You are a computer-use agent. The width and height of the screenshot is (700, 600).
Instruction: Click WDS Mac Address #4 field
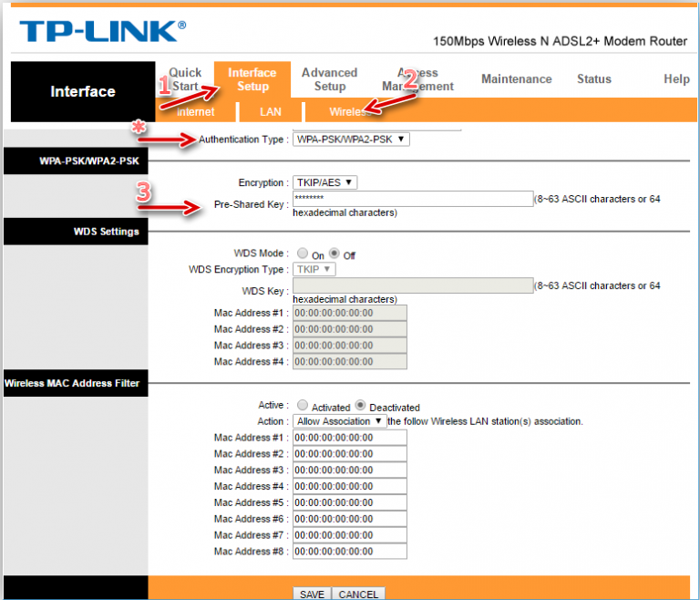pyautogui.click(x=350, y=361)
